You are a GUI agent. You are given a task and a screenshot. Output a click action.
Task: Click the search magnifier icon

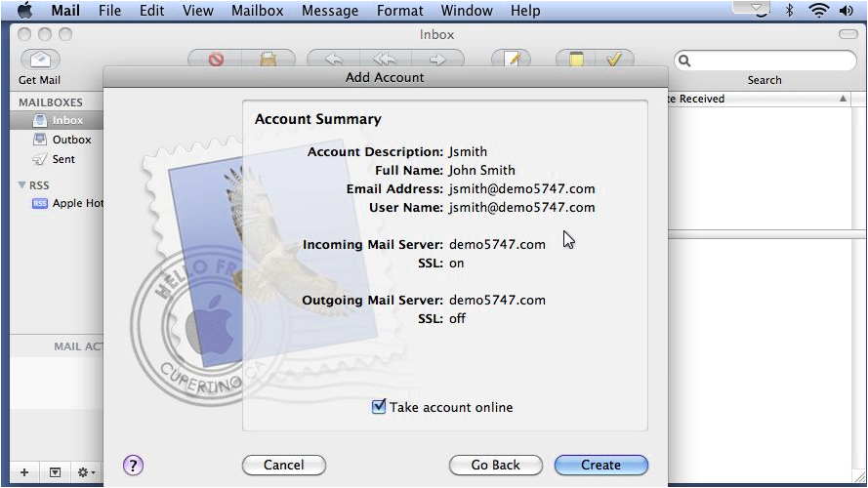(684, 61)
